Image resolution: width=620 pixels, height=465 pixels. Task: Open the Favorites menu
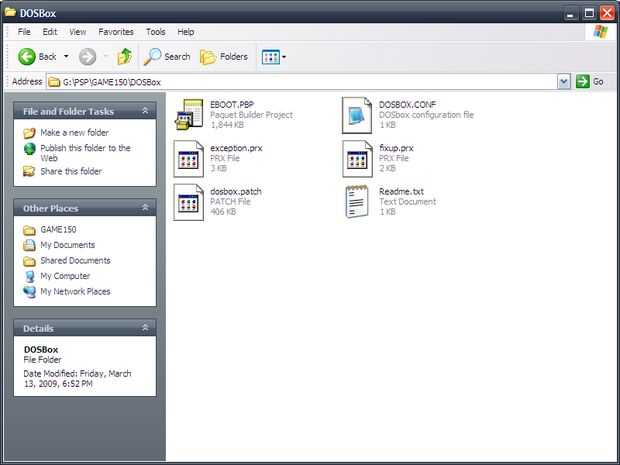(x=116, y=32)
